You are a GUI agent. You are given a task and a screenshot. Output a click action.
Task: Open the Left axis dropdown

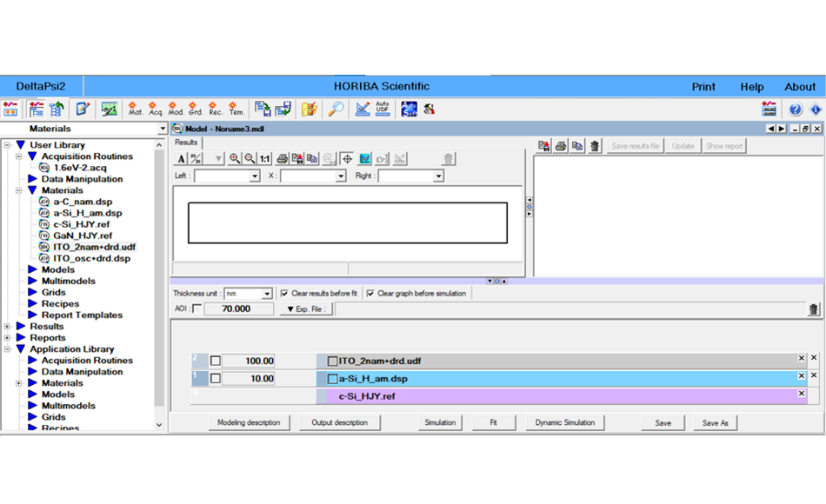coord(255,176)
